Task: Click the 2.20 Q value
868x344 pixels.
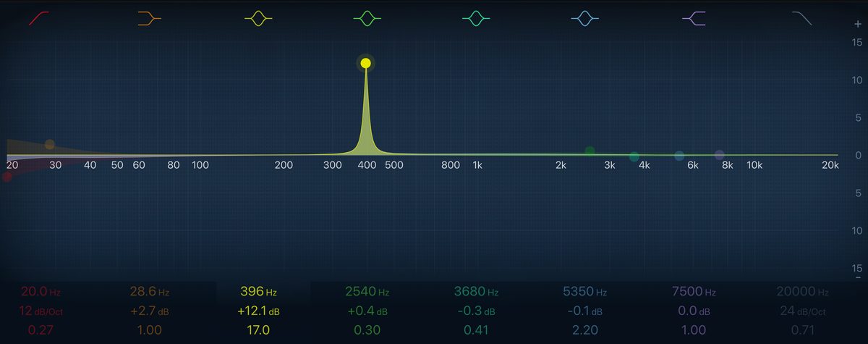Action: (x=584, y=330)
